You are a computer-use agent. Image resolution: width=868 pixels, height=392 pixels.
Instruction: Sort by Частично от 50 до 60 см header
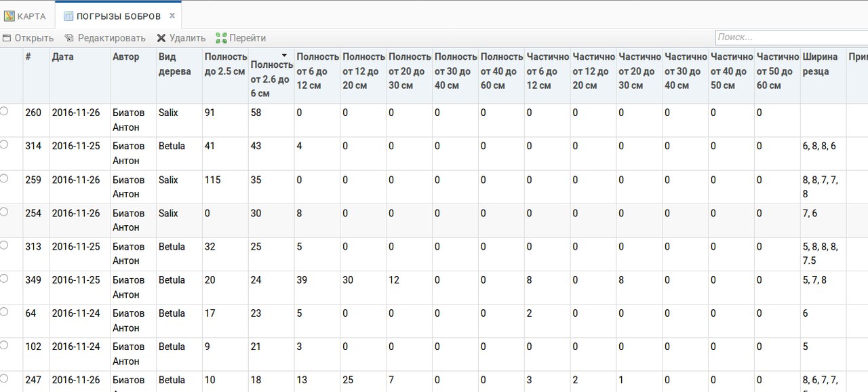(777, 75)
